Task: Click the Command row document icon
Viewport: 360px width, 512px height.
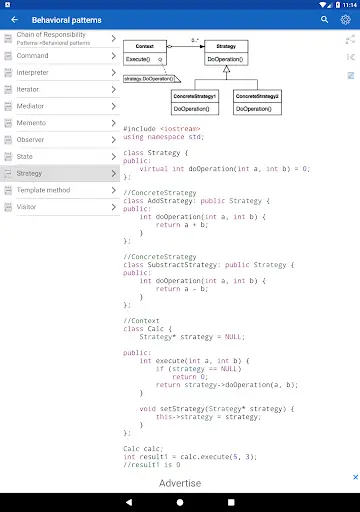Action: (x=8, y=56)
